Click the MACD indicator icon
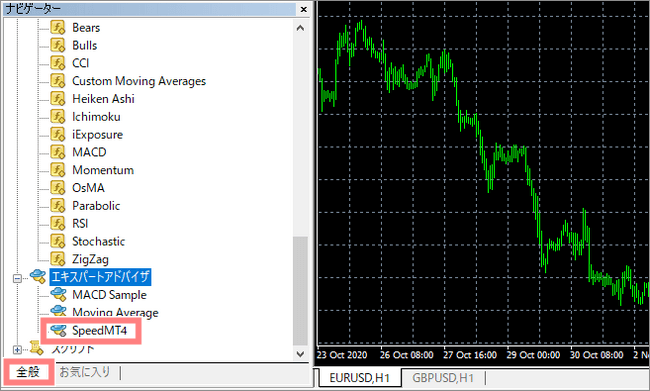Image resolution: width=650 pixels, height=391 pixels. 58,152
